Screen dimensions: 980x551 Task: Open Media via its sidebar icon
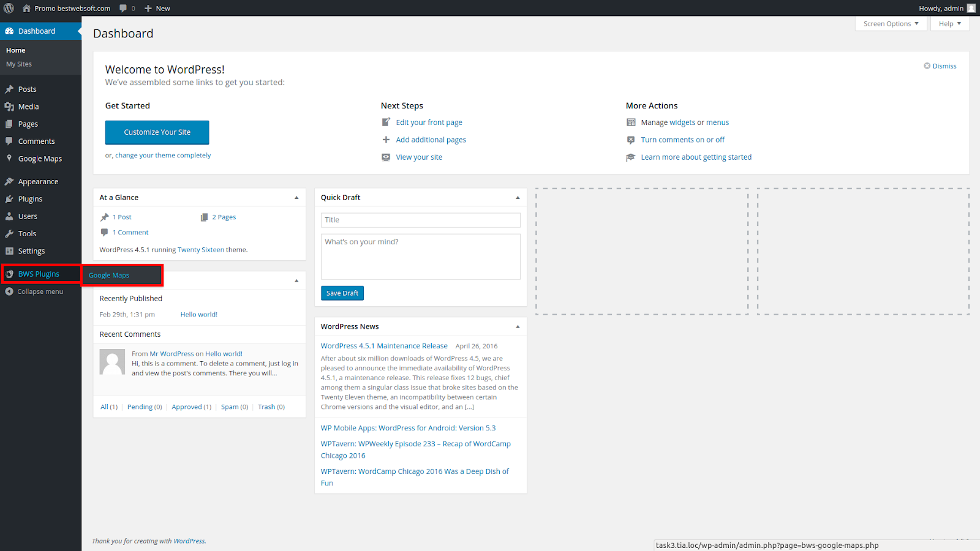[x=9, y=107]
